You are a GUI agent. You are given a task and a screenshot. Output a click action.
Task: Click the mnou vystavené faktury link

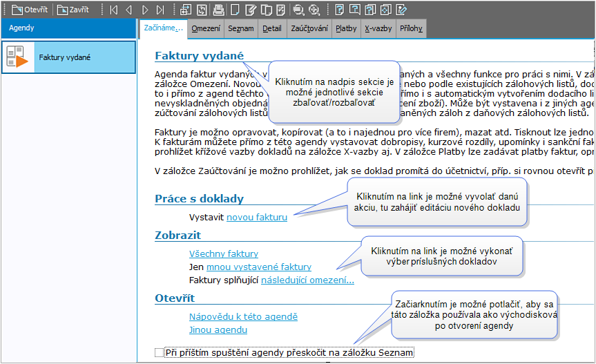(259, 267)
